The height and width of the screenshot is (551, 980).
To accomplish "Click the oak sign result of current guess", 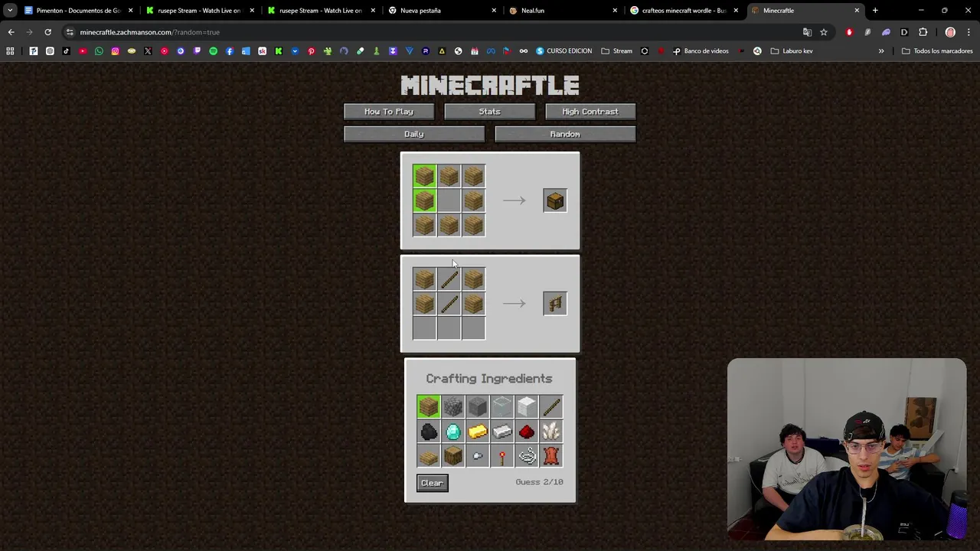I will 555,303.
